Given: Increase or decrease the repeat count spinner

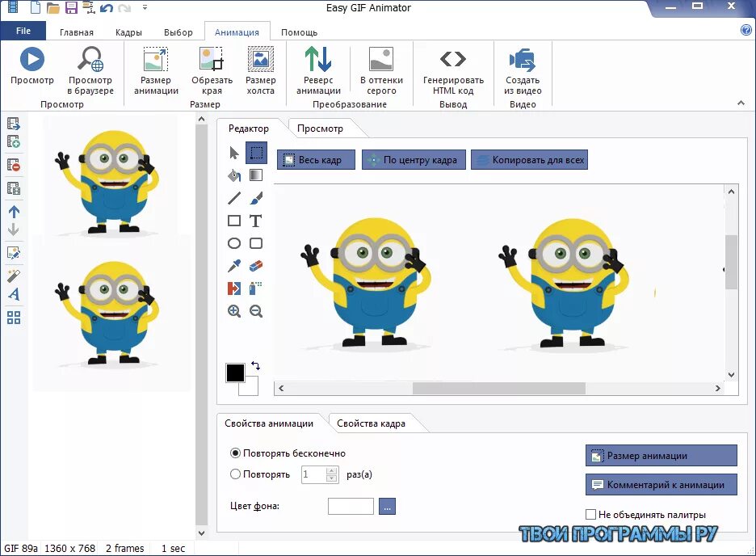Looking at the screenshot, I should click(x=331, y=474).
